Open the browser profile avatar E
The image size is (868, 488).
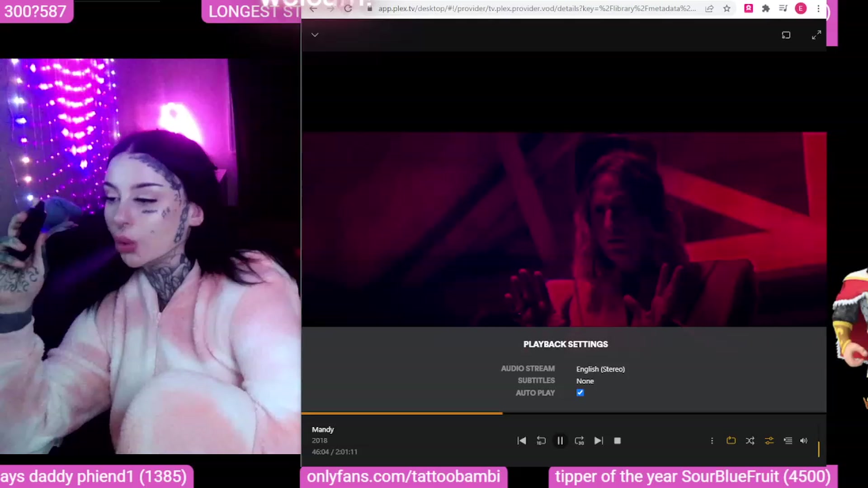(x=801, y=8)
